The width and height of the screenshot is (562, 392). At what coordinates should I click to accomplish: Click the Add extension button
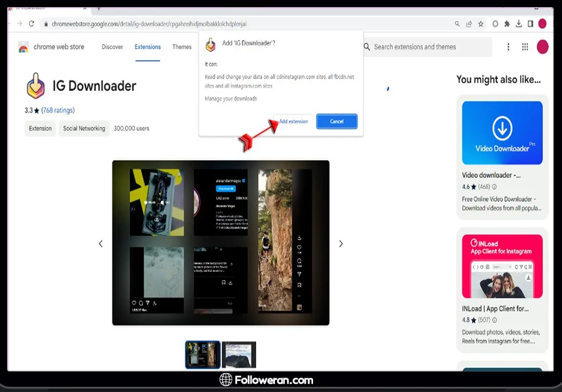pyautogui.click(x=293, y=122)
